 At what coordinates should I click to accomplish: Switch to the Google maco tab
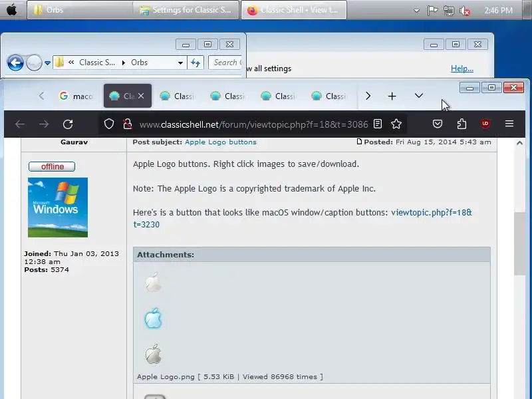click(x=76, y=96)
